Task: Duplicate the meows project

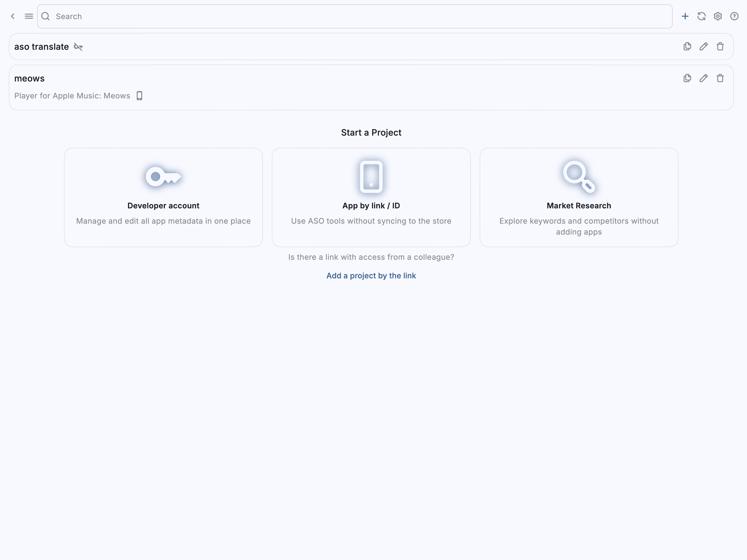Action: coord(687,78)
